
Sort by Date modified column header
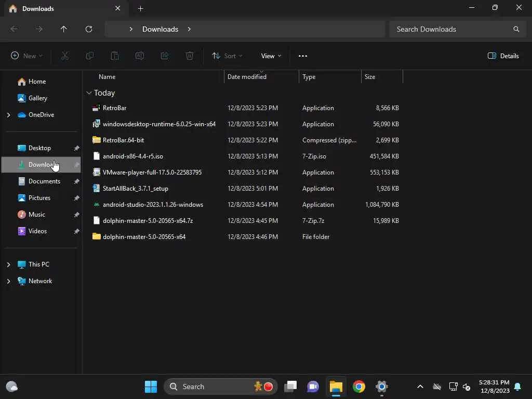click(x=247, y=77)
